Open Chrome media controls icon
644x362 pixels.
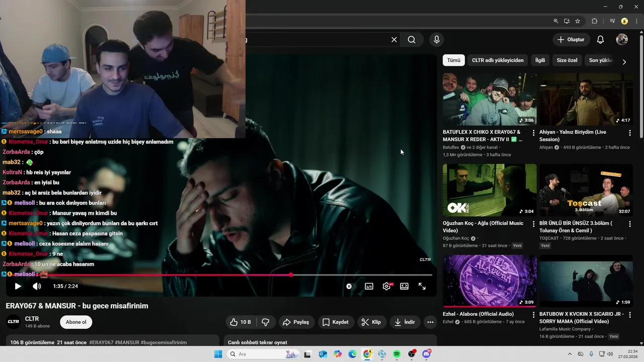tap(612, 21)
